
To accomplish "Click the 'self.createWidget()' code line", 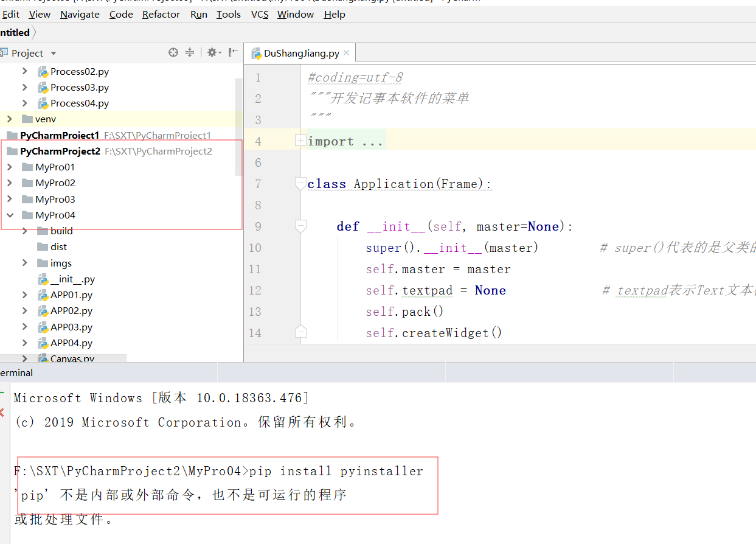I will [x=434, y=333].
